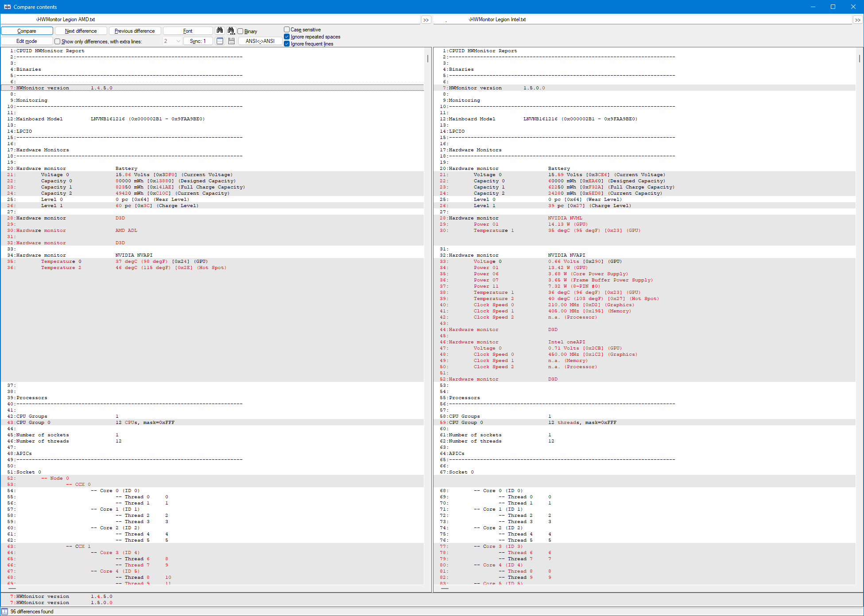The height and width of the screenshot is (616, 864).
Task: Click right line 22 Capacity 60000 mWh
Action: point(645,181)
